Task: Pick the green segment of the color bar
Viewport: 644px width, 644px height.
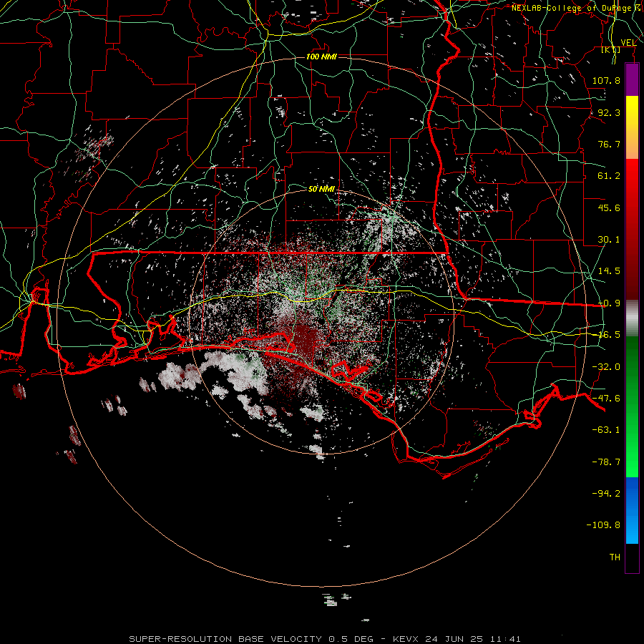Action: 632,406
